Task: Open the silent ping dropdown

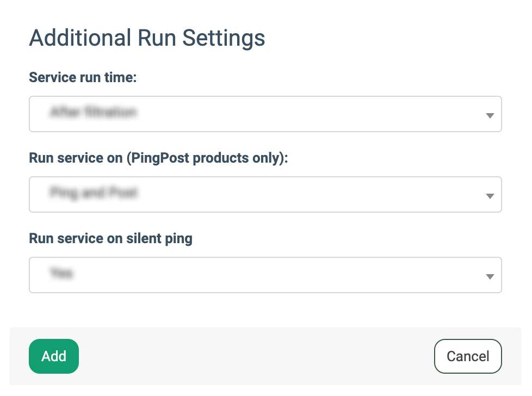Action: 265,275
